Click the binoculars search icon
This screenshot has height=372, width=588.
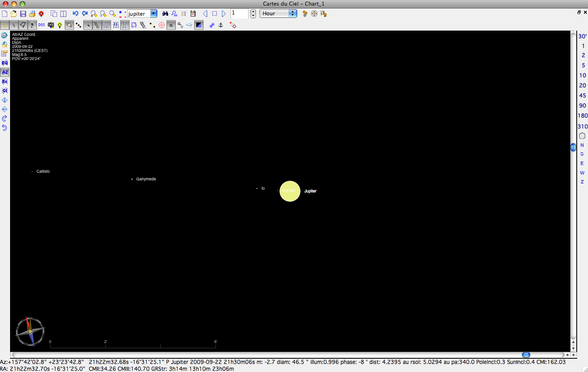[165, 14]
